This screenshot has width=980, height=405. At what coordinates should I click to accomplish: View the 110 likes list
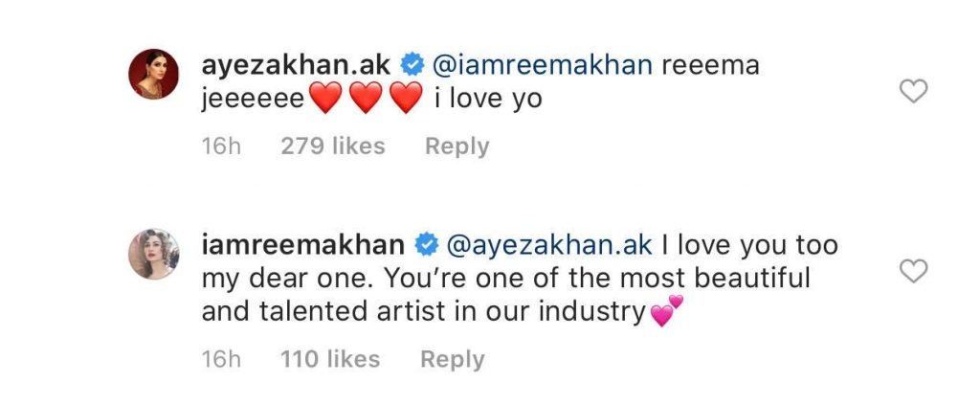330,359
